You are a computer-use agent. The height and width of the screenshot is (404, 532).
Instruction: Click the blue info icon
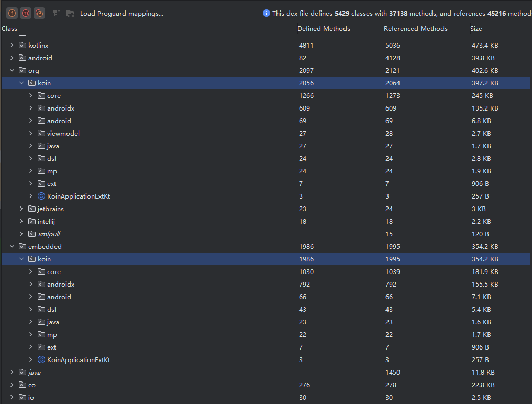[x=267, y=13]
